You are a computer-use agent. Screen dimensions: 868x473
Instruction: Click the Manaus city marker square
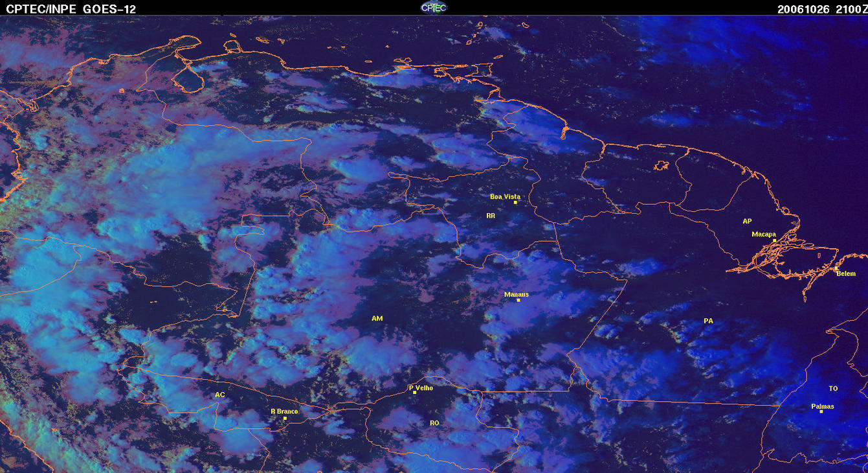click(x=518, y=300)
